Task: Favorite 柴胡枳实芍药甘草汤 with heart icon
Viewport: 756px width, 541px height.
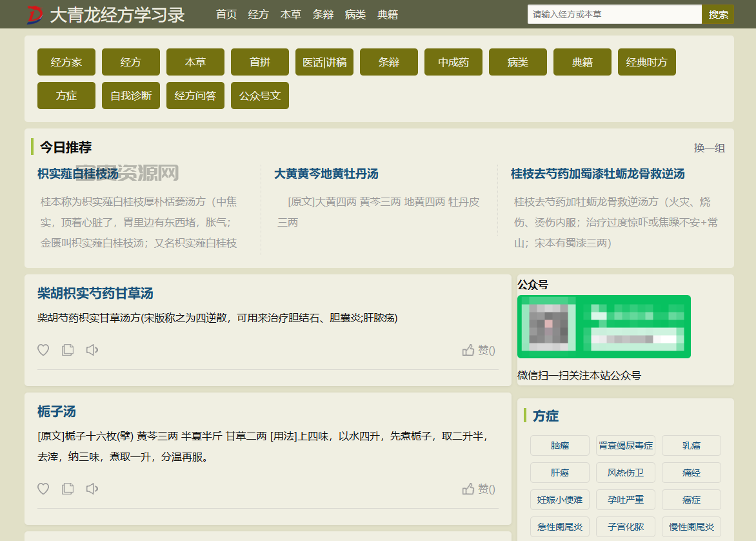Action: (x=43, y=350)
